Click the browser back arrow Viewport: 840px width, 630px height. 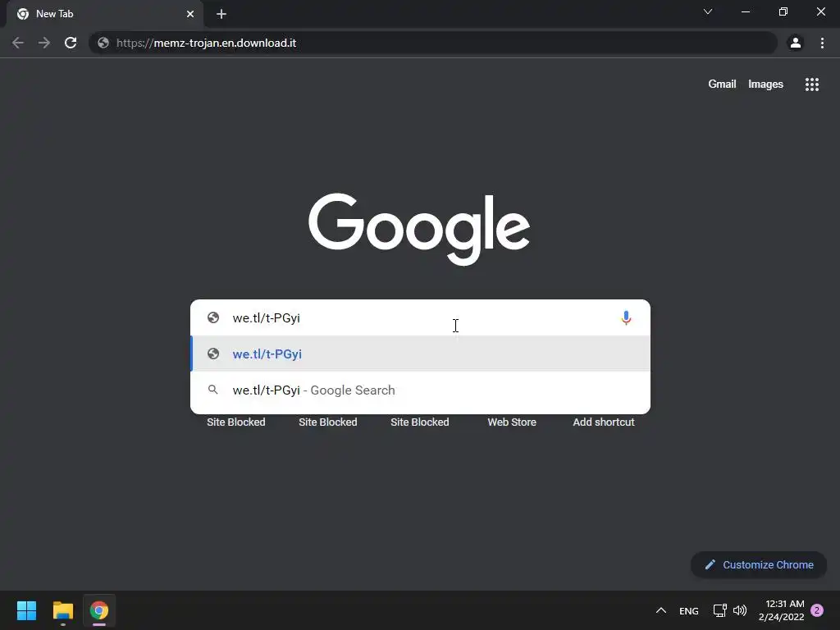click(18, 43)
